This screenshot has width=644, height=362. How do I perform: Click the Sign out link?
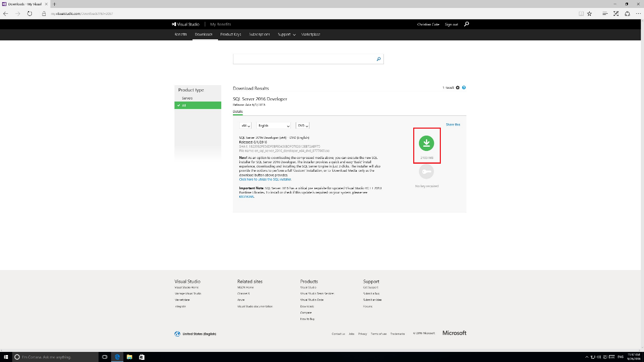451,24
